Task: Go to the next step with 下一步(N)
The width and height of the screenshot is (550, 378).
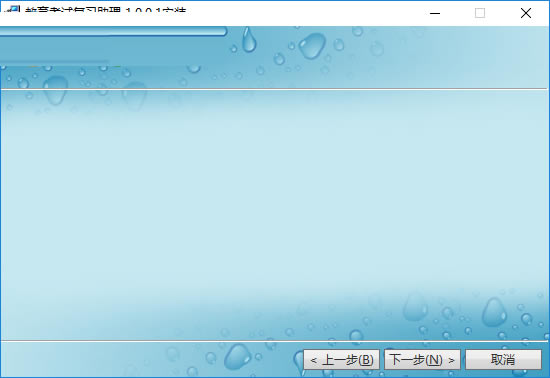Action: point(422,359)
